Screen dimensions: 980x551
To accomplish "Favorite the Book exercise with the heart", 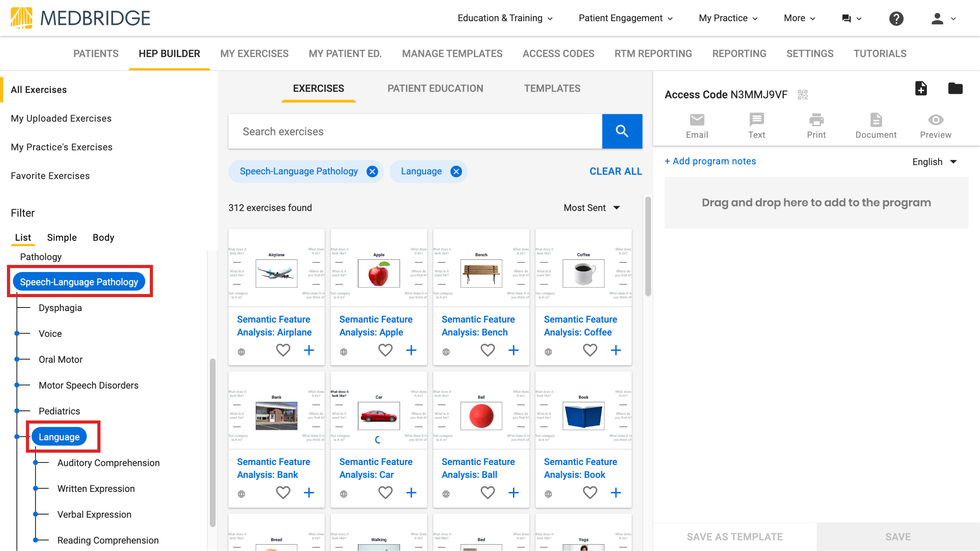I will [590, 493].
